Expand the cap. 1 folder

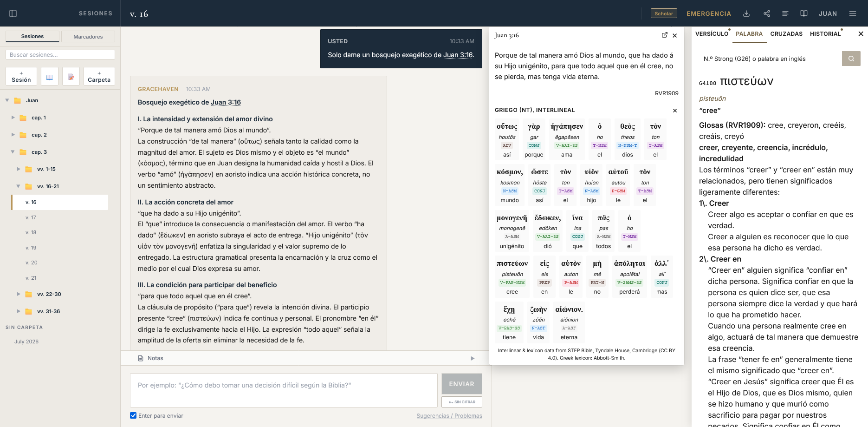(x=13, y=118)
